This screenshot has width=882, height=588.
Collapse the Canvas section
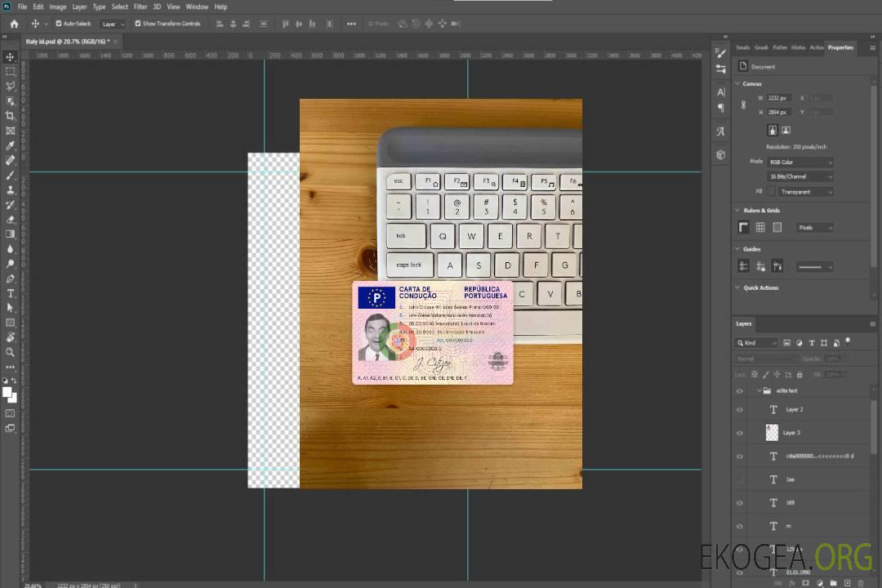click(737, 84)
